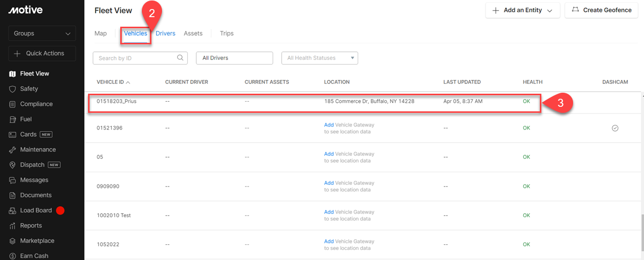Open the Reports icon in sidebar
The image size is (644, 260).
13,226
